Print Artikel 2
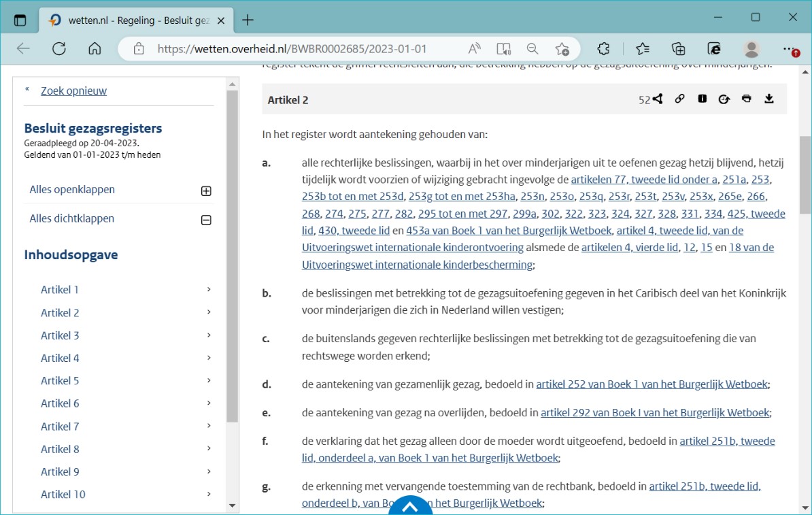Screen dimensions: 812x515 pos(746,99)
